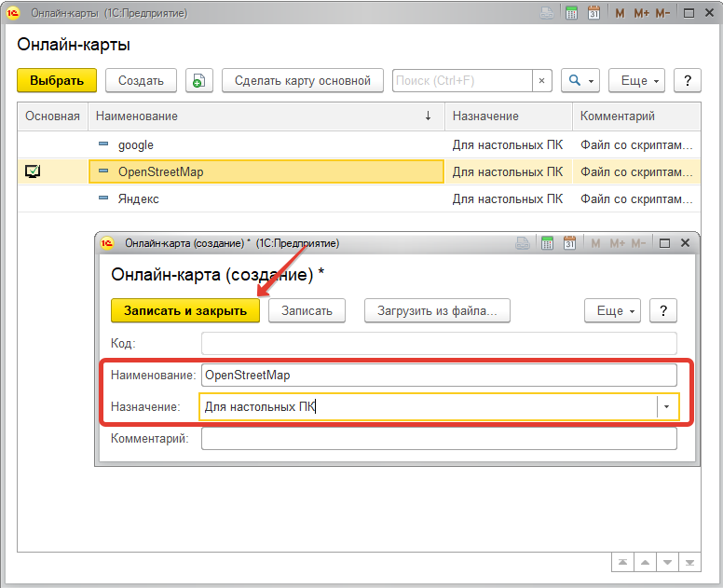Sort by Наименование column header
Viewport: 723px width, 588px height.
(266, 116)
